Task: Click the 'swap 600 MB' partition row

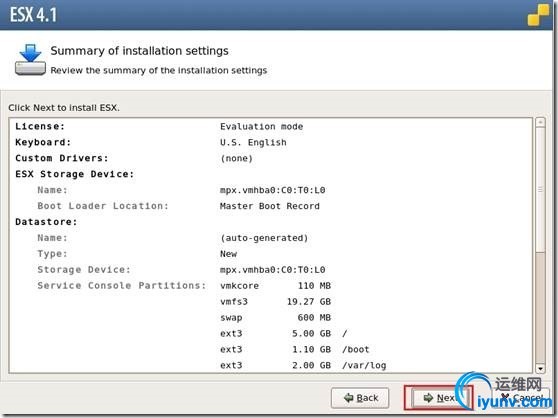Action: tap(275, 318)
